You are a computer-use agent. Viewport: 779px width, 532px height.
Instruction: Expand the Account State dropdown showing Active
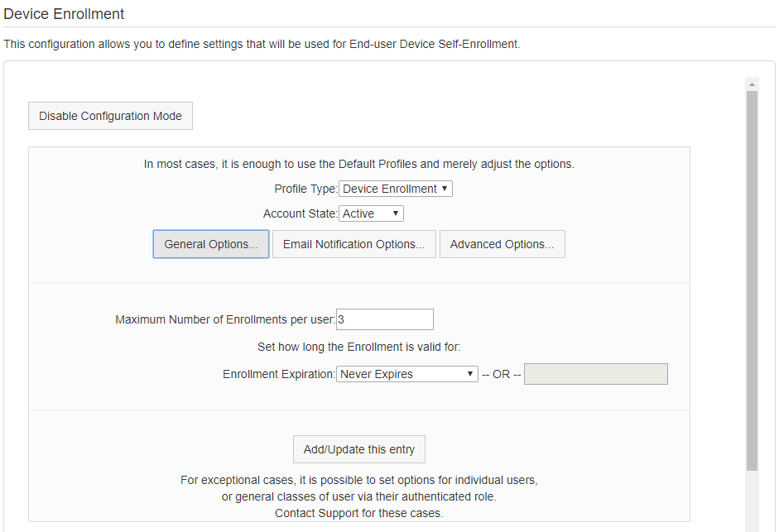371,213
